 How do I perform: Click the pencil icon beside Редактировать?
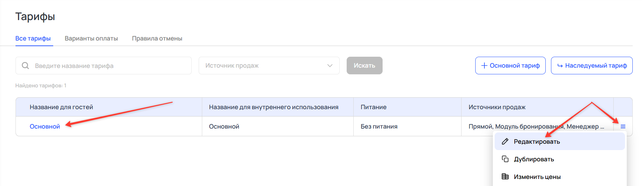click(505, 141)
